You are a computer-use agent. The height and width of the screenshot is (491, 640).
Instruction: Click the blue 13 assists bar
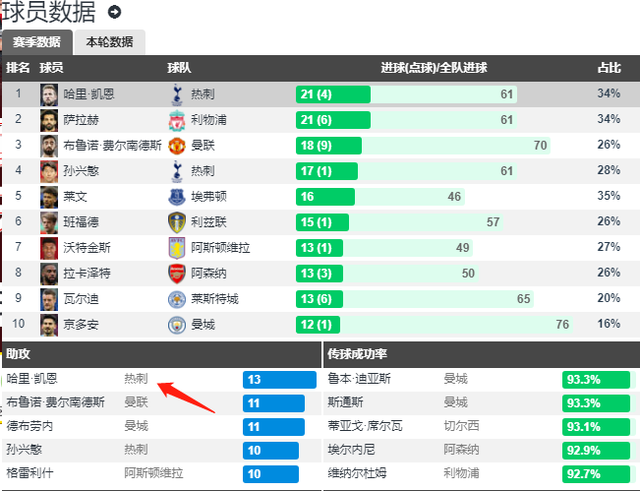279,380
